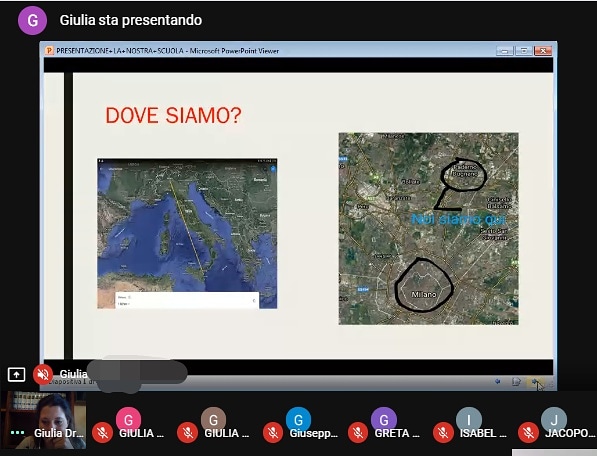Viewport: 597px width, 456px height.
Task: Select the pink G avatar
Action: click(x=128, y=420)
